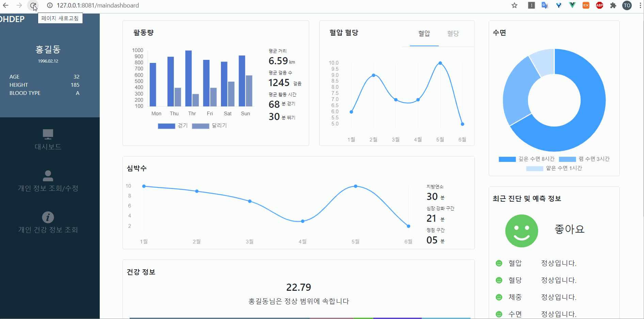Click the browser forward arrow
Image resolution: width=644 pixels, height=319 pixels.
19,5
